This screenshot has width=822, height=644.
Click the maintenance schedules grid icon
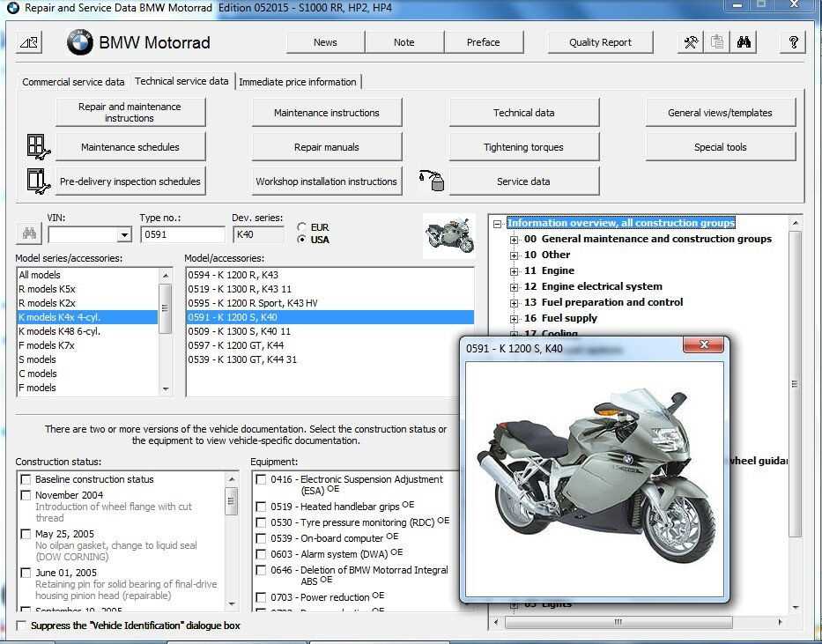pyautogui.click(x=38, y=147)
